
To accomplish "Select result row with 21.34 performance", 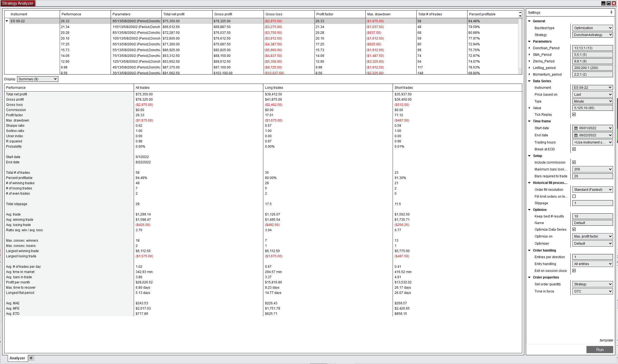I will [261, 27].
